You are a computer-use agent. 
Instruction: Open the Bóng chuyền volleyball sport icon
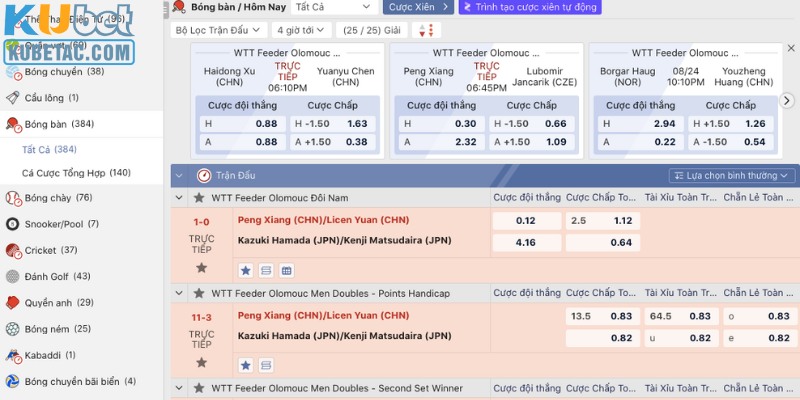point(13,72)
